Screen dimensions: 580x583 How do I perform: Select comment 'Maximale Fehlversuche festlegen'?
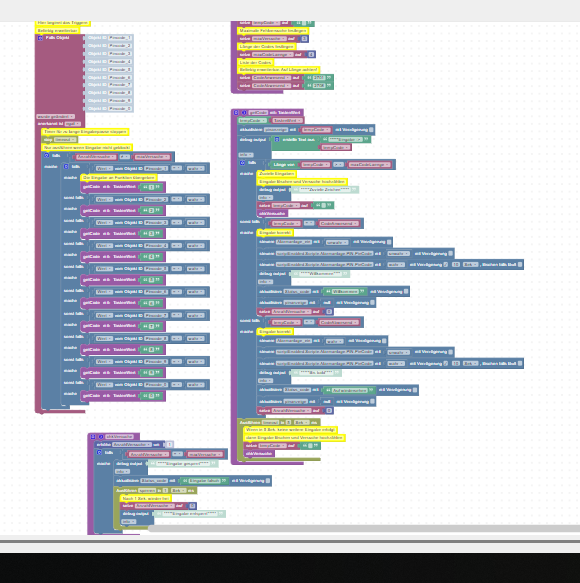(x=273, y=31)
